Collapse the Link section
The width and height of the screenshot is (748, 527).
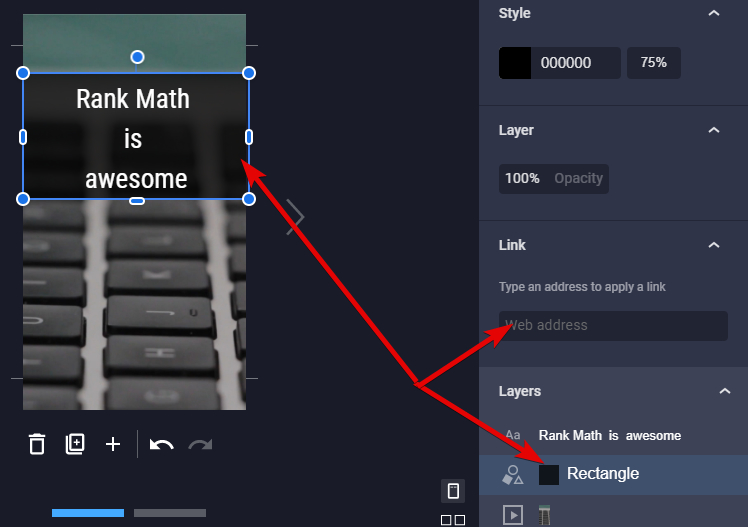pyautogui.click(x=713, y=245)
